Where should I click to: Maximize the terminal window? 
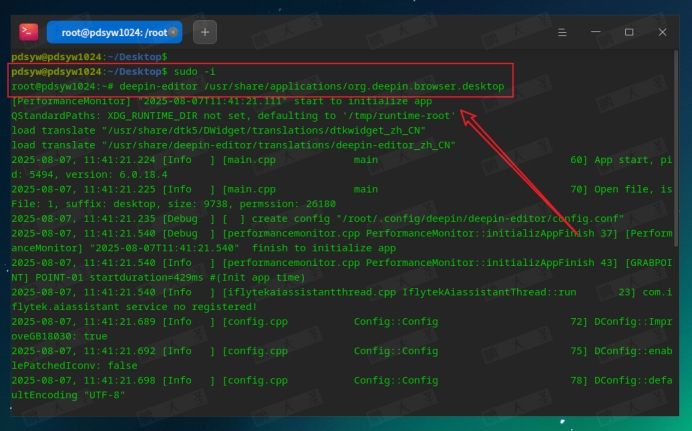click(x=629, y=32)
